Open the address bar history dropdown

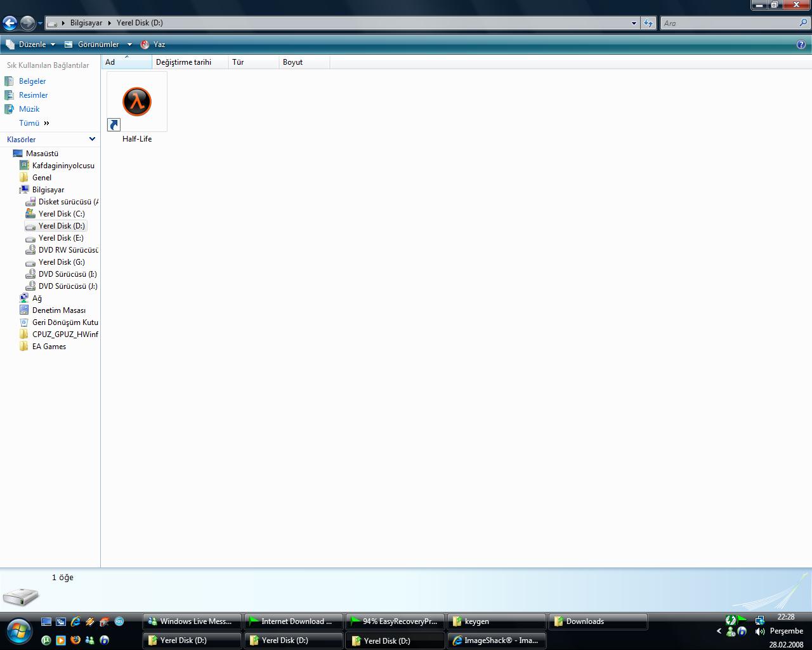633,23
